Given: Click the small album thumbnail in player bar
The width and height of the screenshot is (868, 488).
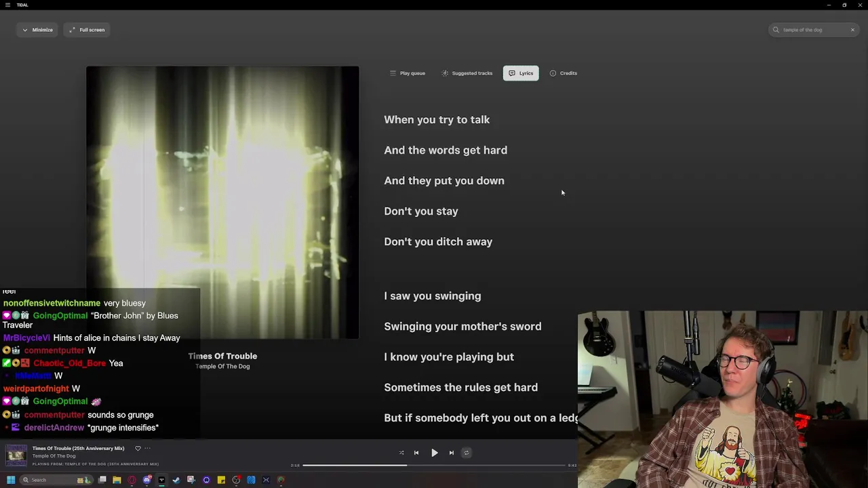Looking at the screenshot, I should [x=16, y=455].
